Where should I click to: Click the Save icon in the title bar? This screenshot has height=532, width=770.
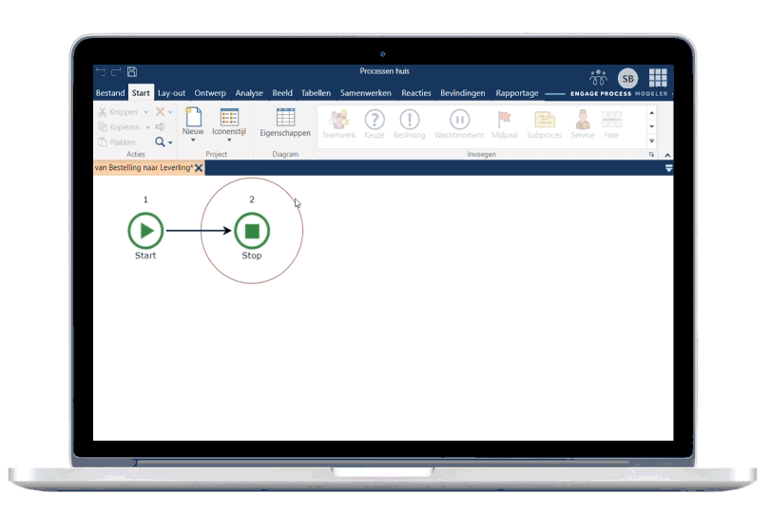click(x=132, y=71)
